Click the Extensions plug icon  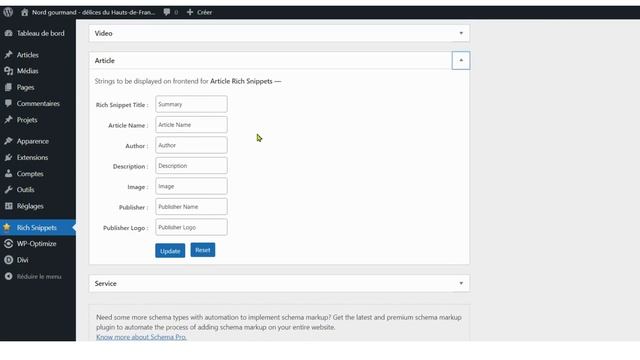(x=9, y=158)
